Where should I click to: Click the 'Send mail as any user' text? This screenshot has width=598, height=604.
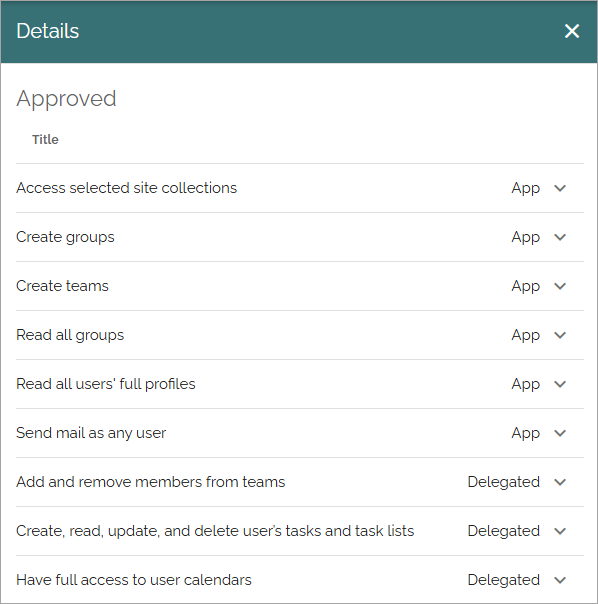91,433
